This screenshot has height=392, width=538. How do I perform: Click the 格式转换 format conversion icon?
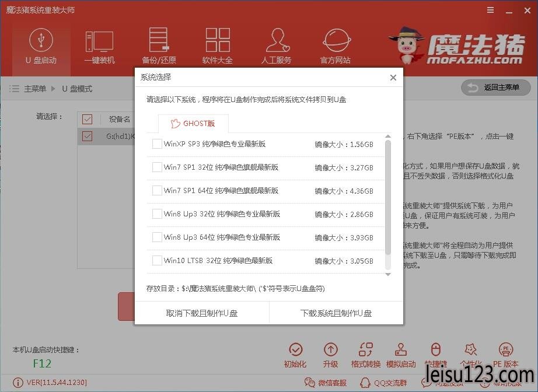point(366,355)
